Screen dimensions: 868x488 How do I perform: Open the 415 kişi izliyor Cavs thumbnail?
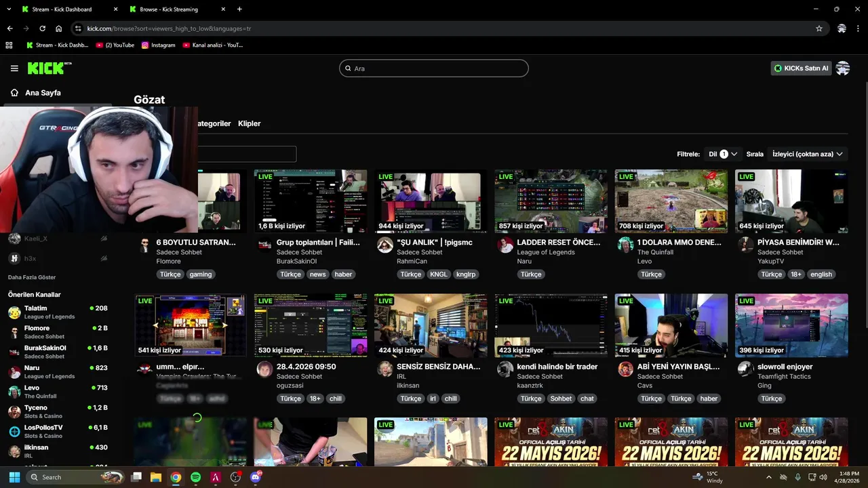(x=671, y=325)
